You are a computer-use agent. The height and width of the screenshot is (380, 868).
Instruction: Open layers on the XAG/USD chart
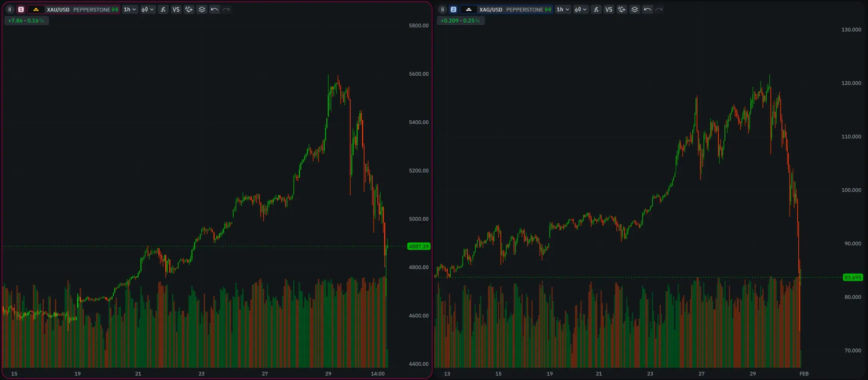coord(635,10)
